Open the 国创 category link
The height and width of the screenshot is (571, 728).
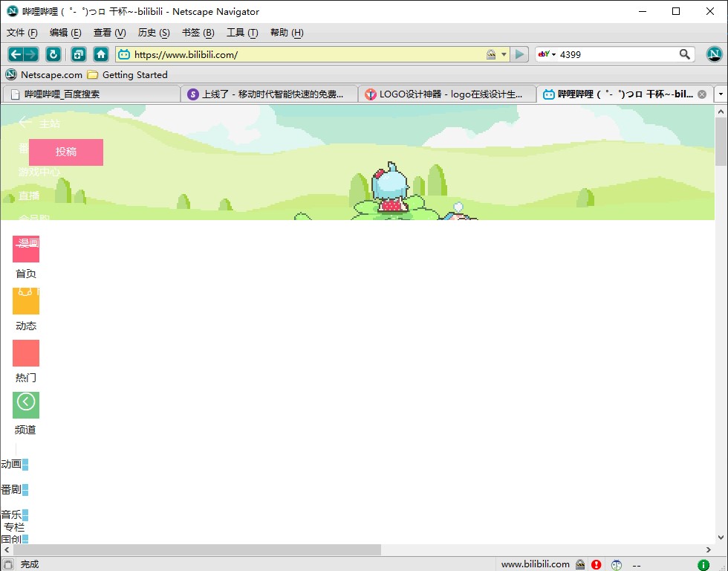(x=11, y=539)
